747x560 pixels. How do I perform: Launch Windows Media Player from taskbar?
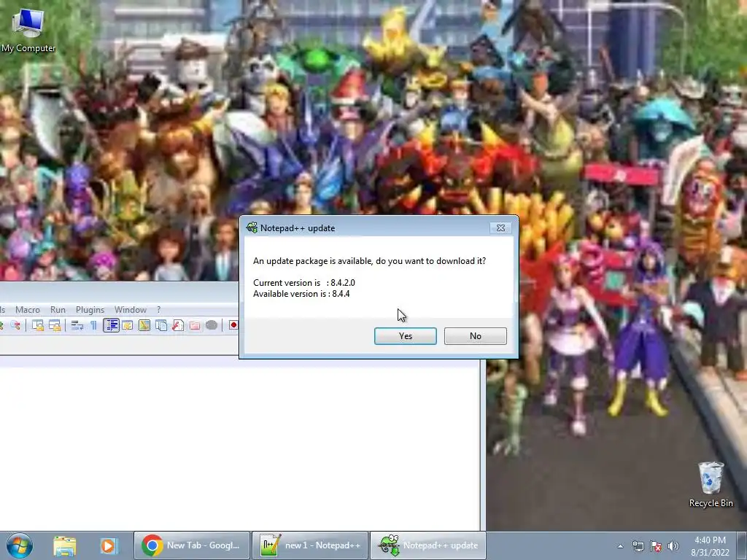point(108,545)
